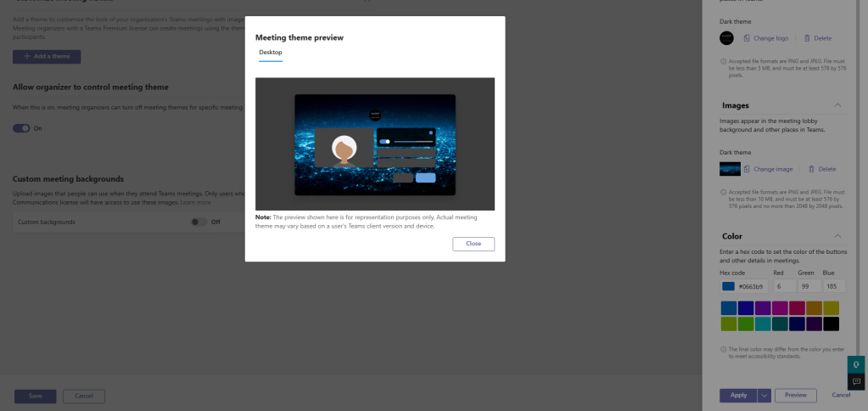Click the trash icon beside Change image
The height and width of the screenshot is (411, 868).
(x=811, y=169)
